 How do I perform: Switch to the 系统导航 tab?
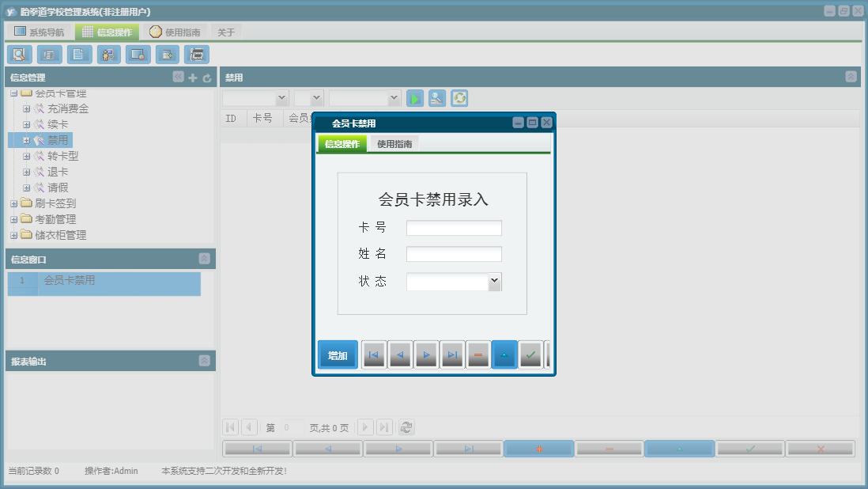click(39, 31)
